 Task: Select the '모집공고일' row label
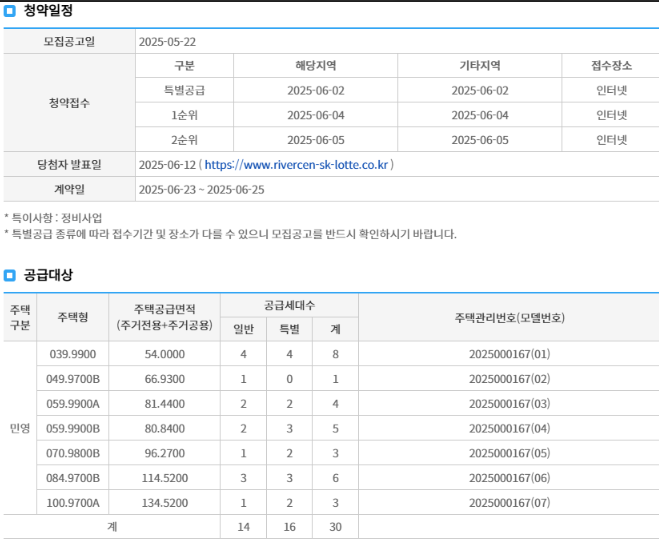(69, 42)
